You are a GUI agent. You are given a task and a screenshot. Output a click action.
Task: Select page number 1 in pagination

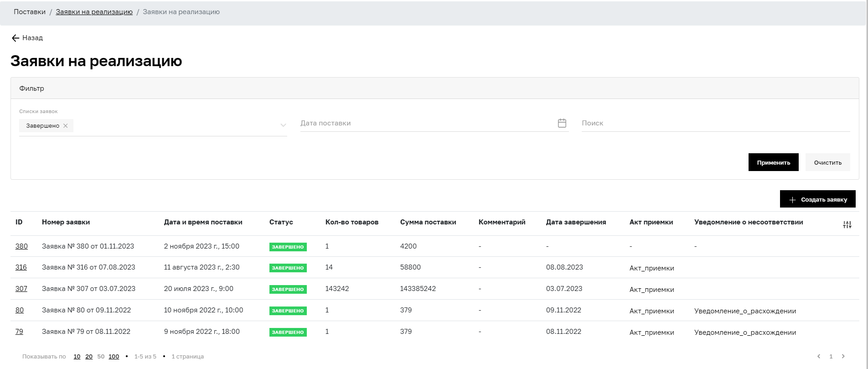coord(831,357)
